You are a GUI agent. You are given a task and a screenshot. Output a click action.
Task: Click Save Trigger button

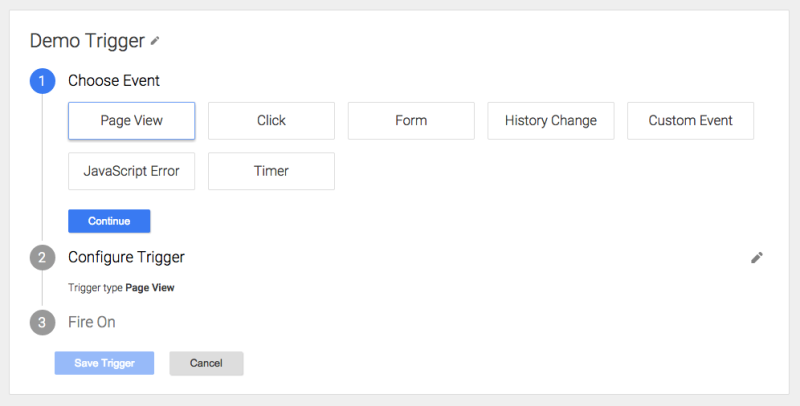coord(105,363)
